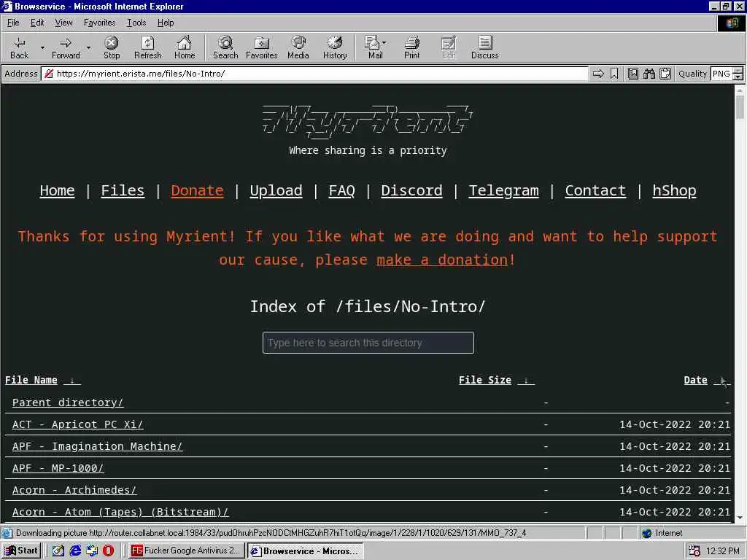Decrease Quality with spinner down arrow
The image size is (747, 560).
click(x=738, y=77)
